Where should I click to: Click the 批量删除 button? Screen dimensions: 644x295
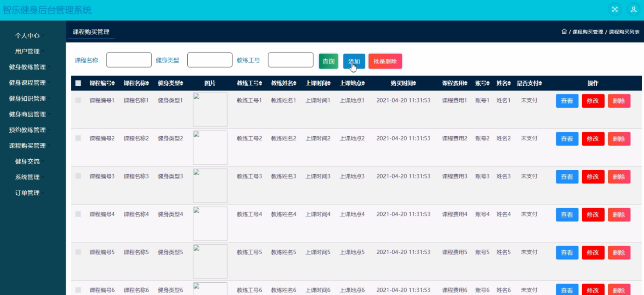385,61
